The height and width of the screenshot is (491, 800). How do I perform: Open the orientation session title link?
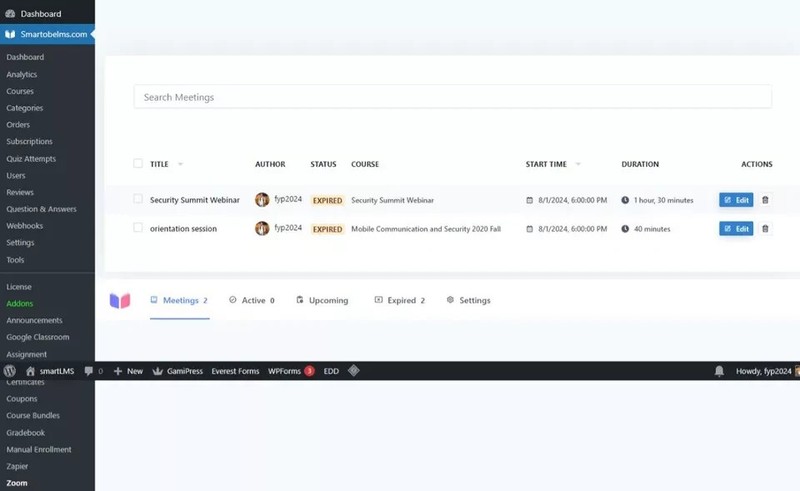183,229
